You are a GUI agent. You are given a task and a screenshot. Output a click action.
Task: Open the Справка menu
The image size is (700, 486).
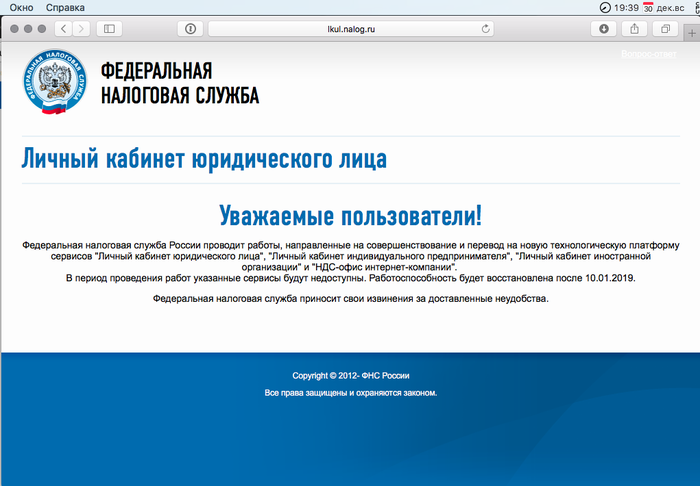coord(65,7)
